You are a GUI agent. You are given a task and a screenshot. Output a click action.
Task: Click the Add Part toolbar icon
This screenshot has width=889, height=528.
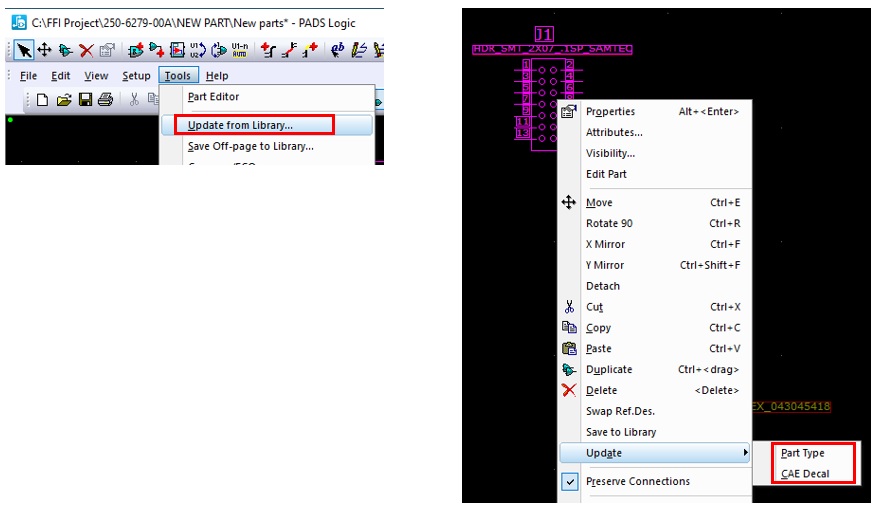click(x=136, y=50)
